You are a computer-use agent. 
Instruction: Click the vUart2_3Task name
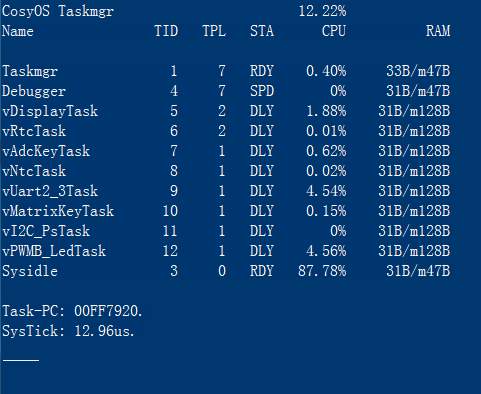click(50, 191)
